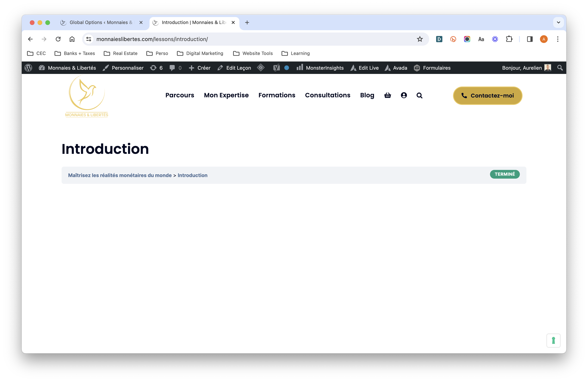Click the Introduction breadcrumb link
The width and height of the screenshot is (588, 382).
click(x=193, y=175)
